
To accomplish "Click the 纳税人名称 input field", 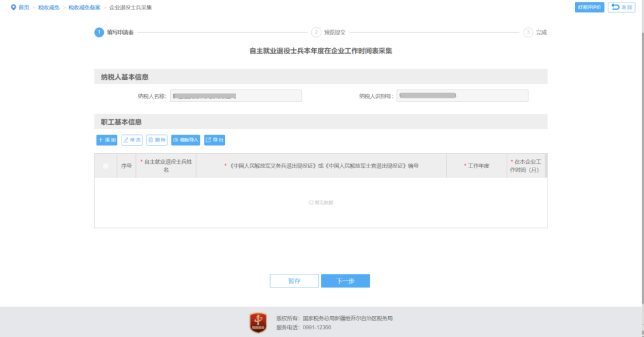I will click(236, 96).
